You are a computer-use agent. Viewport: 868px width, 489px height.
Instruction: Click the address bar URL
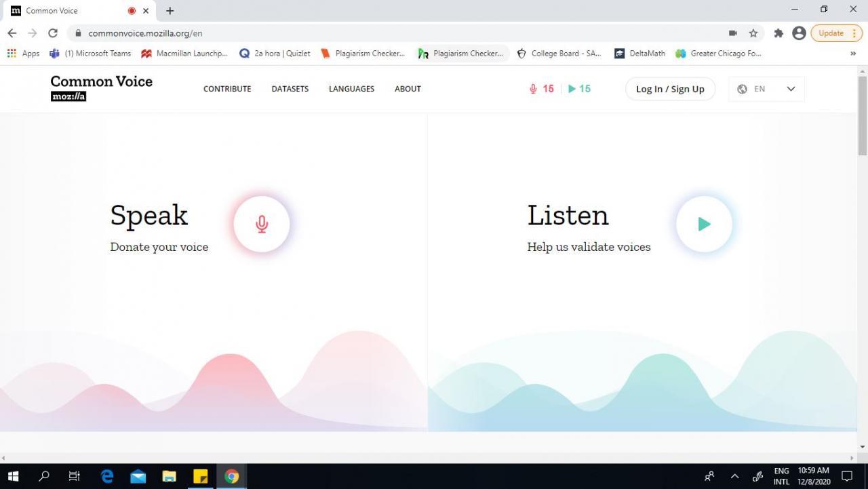145,33
